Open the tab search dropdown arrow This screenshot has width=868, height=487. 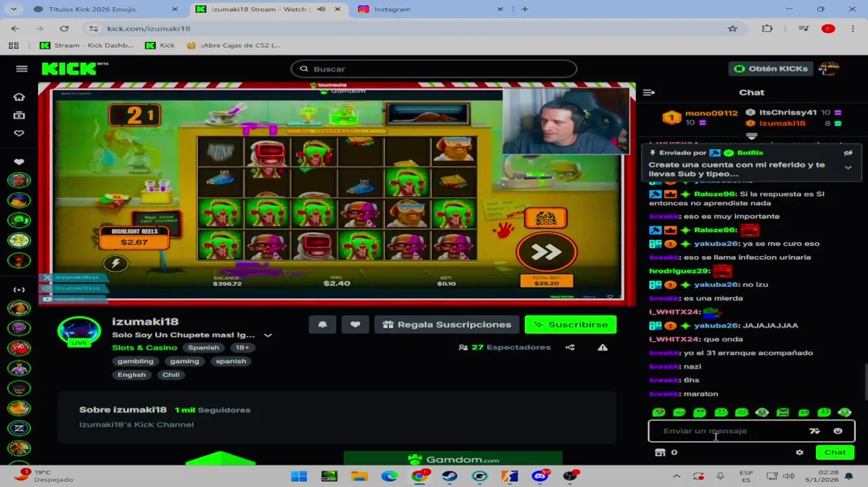tap(14, 9)
